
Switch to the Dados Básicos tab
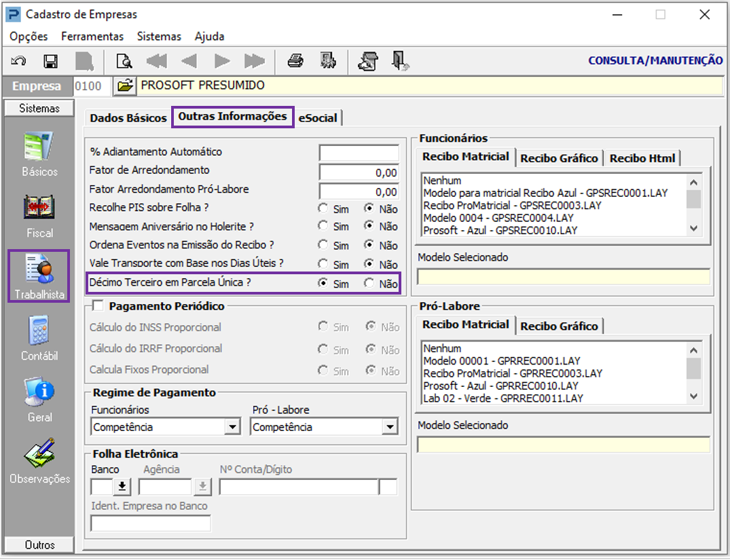[128, 118]
